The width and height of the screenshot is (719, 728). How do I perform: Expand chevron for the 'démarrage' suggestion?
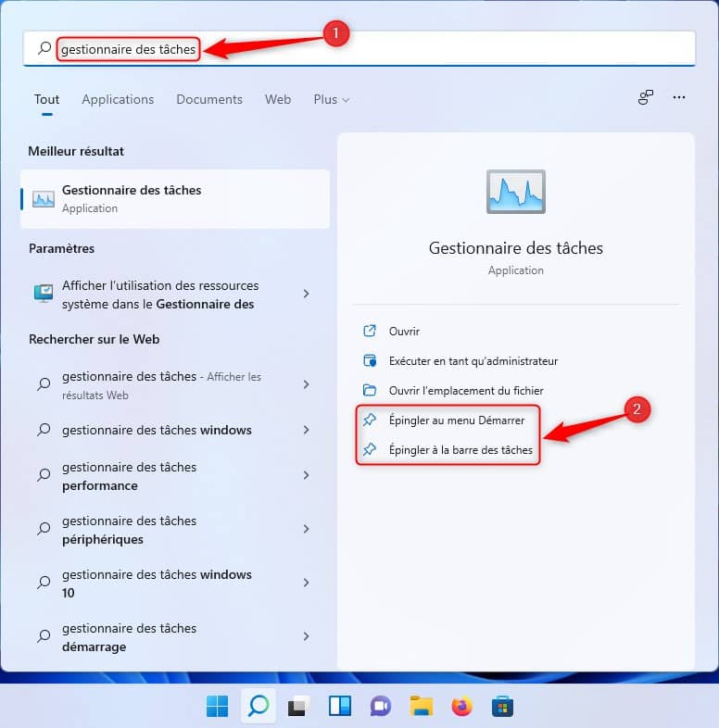pos(306,636)
